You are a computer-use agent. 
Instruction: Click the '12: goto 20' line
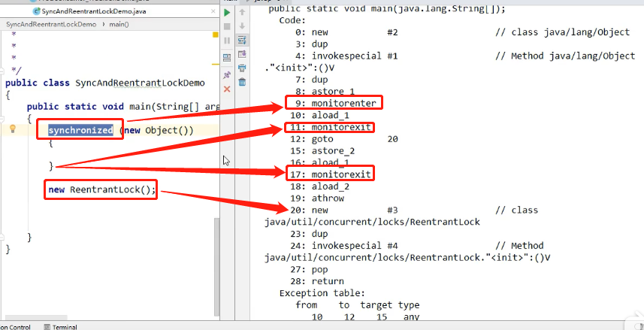click(343, 139)
